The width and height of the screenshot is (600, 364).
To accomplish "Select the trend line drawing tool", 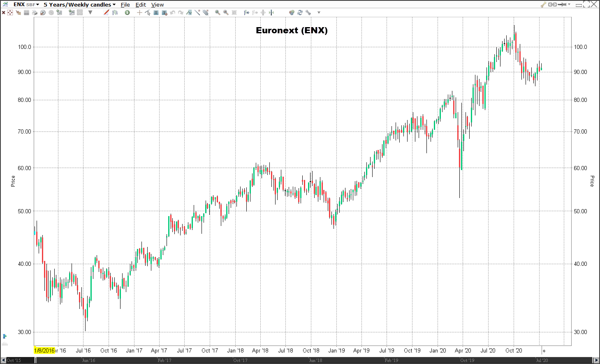I will [197, 13].
